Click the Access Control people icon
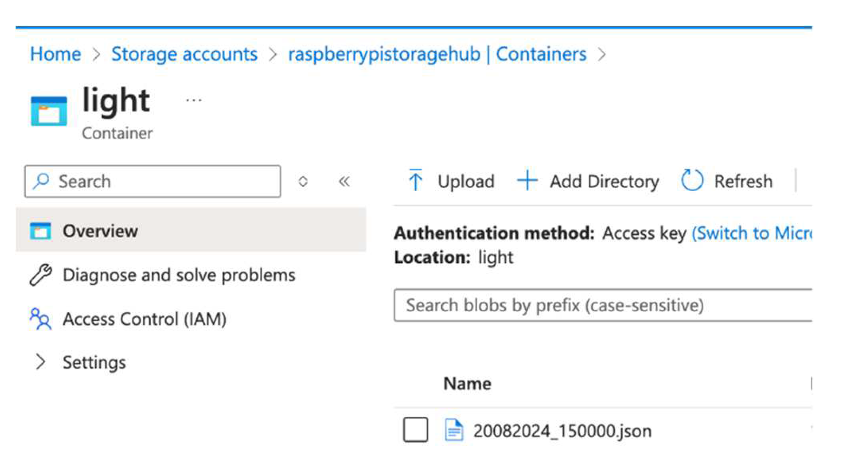Screen dimensions: 868x466 point(41,319)
